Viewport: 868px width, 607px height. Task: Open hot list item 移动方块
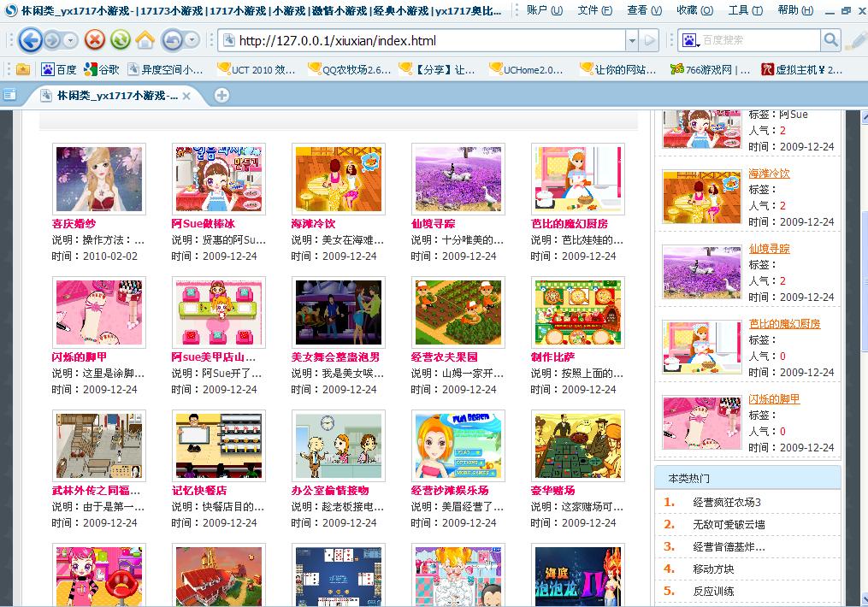pos(713,569)
